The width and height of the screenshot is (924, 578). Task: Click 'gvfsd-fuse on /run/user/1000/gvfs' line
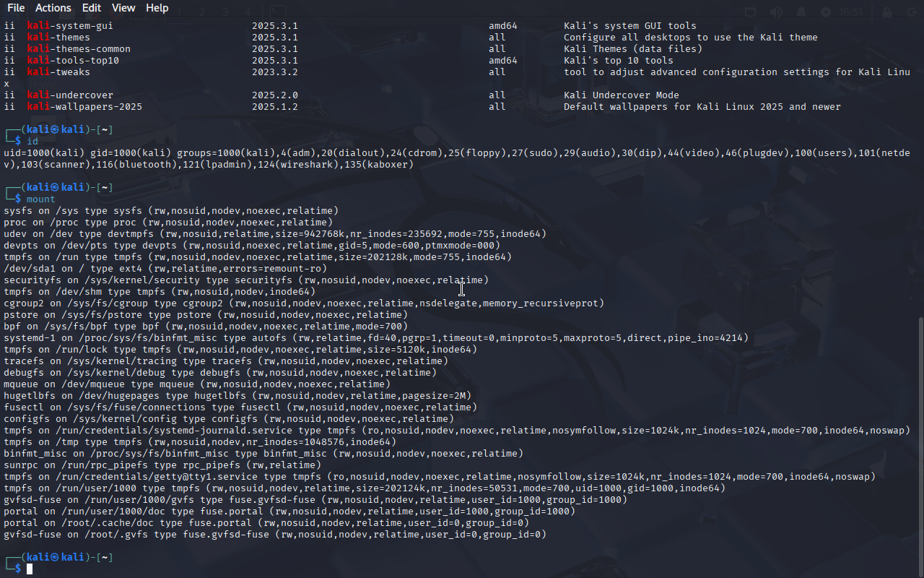(x=315, y=499)
